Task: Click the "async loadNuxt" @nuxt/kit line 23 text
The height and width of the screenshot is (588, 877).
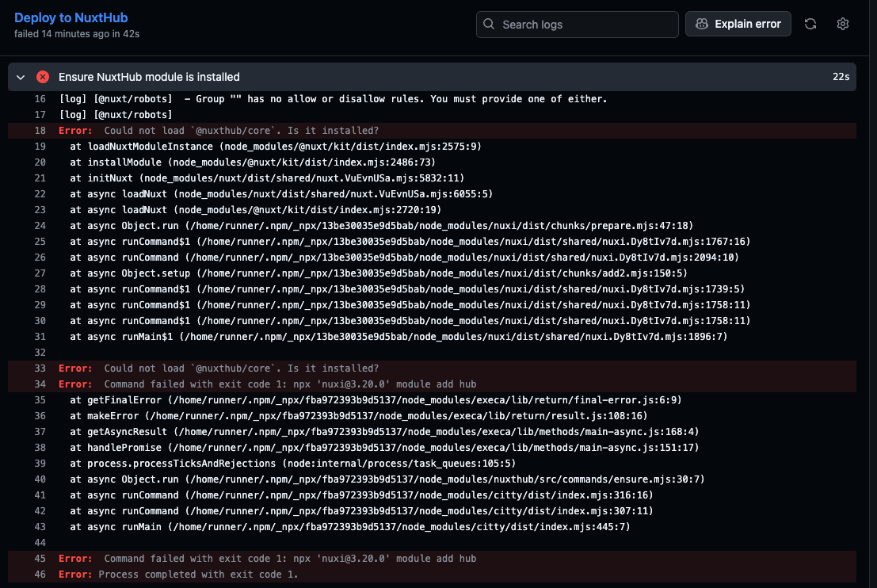Action: click(x=256, y=210)
